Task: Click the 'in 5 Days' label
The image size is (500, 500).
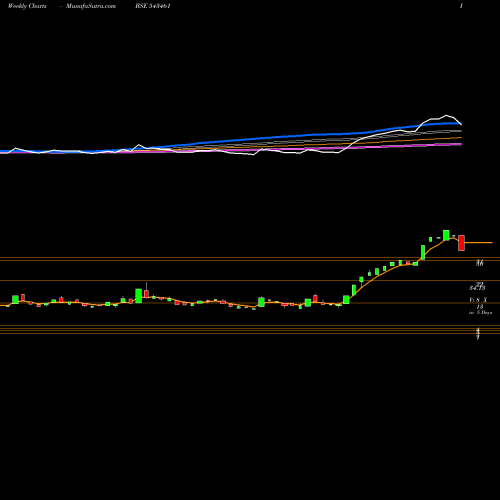Action: (x=480, y=313)
